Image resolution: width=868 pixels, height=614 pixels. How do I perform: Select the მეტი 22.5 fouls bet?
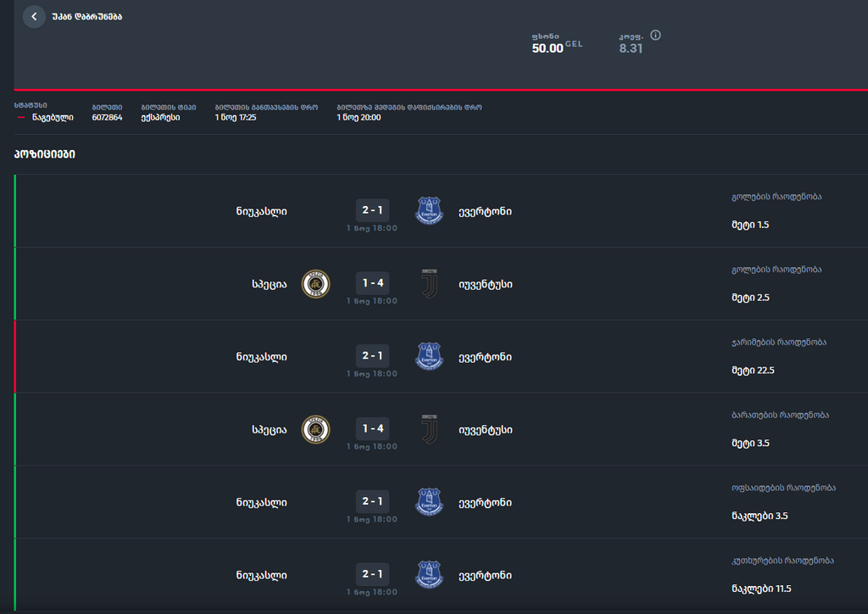coord(753,371)
